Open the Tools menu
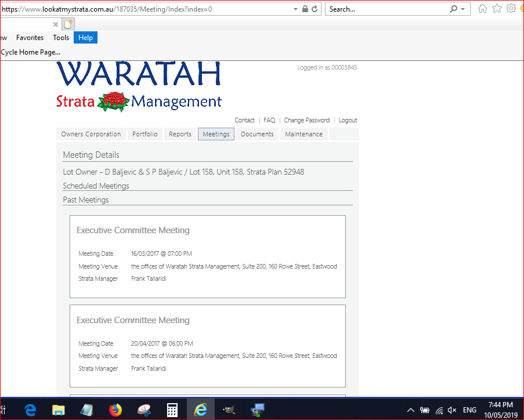This screenshot has width=524, height=420. [61, 38]
